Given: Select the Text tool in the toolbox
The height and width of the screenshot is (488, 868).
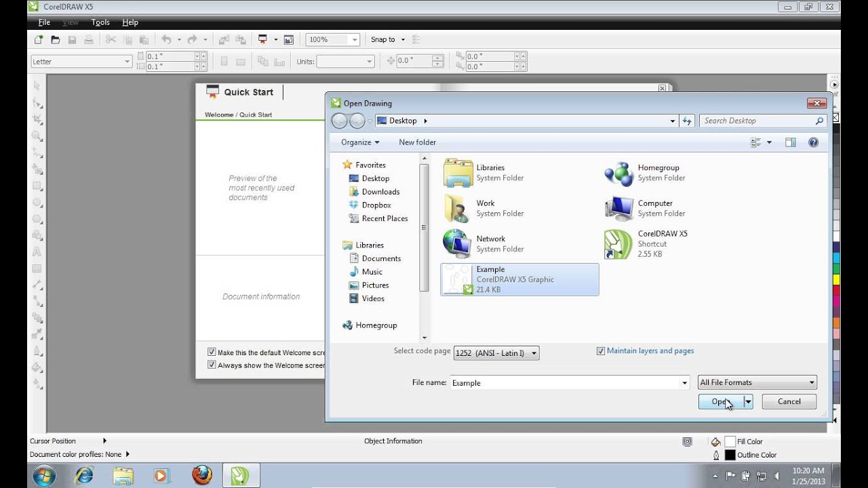Looking at the screenshot, I should click(37, 252).
